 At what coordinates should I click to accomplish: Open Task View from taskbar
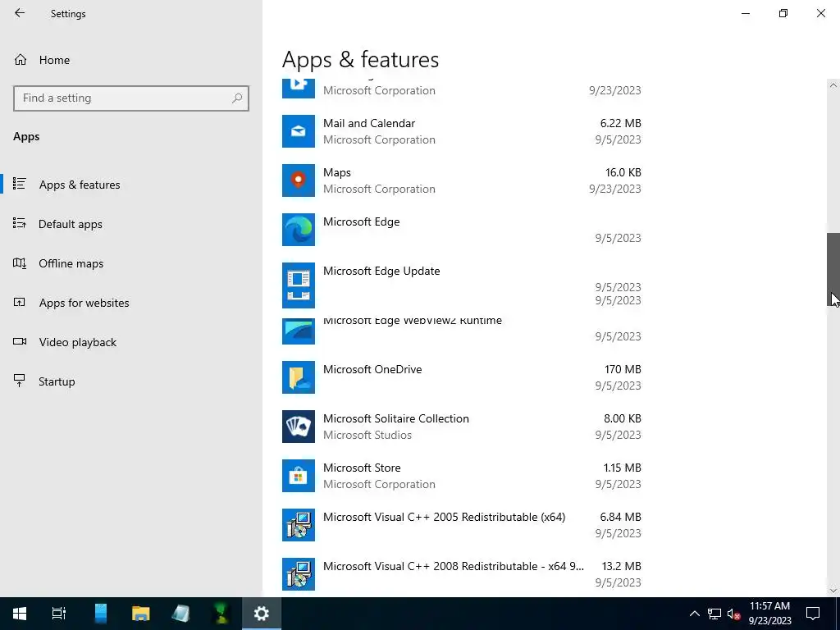click(58, 614)
